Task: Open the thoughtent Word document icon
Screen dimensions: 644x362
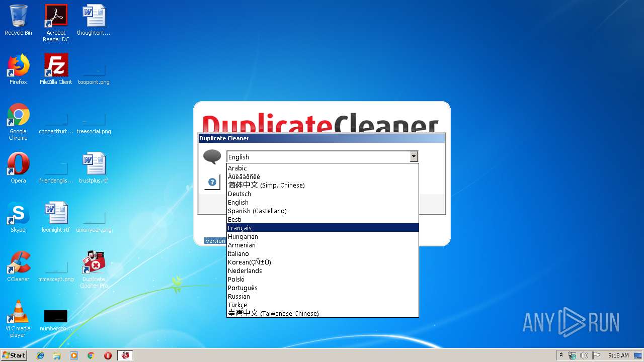Action: click(94, 21)
